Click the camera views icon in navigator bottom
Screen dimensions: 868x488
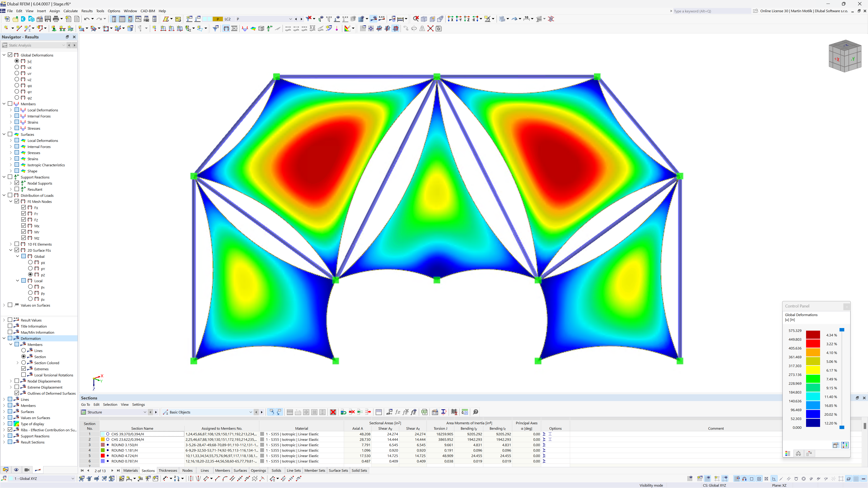pyautogui.click(x=27, y=470)
